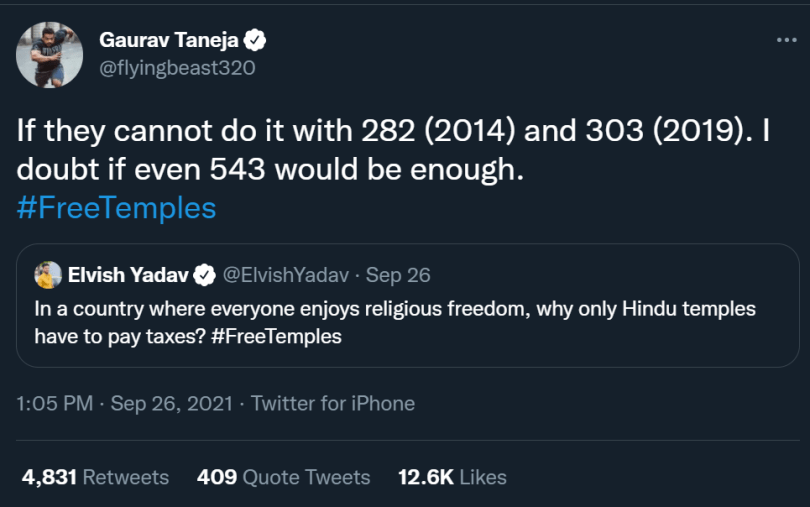Open the @flyingbeast320 handle
Screen dimensions: 810x507
click(x=177, y=68)
